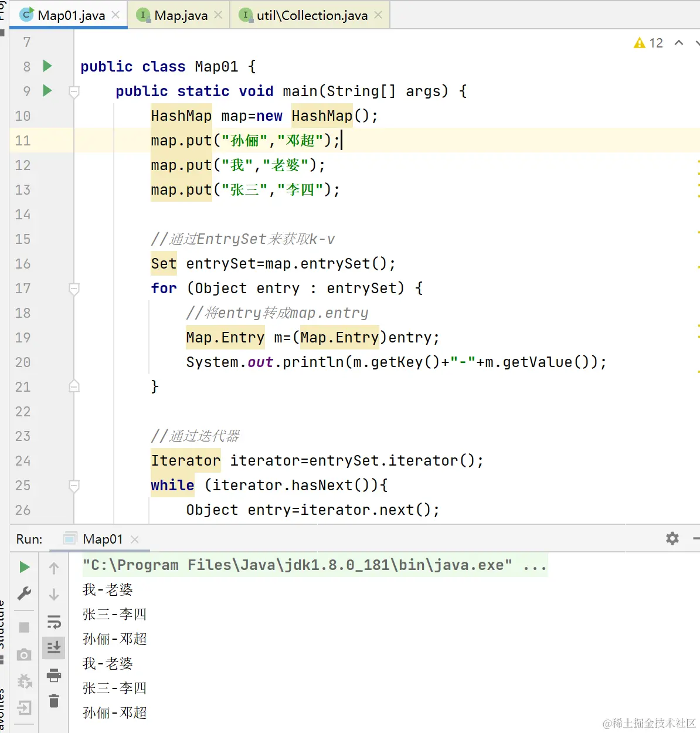Click the java.exe command line in console
700x733 pixels.
315,565
